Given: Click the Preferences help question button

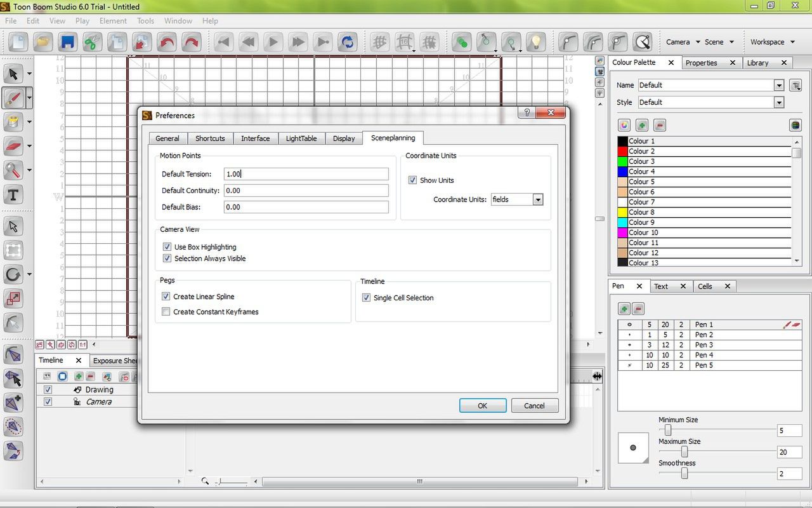Looking at the screenshot, I should [x=526, y=112].
